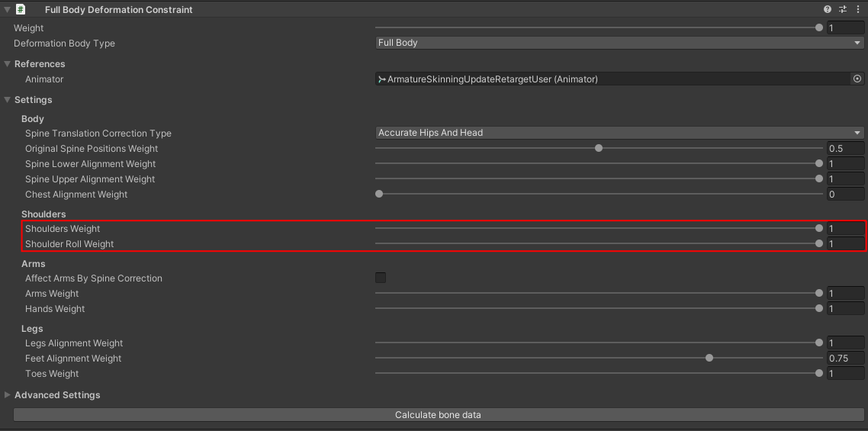868x431 pixels.
Task: Click Hands Weight value field
Action: [845, 309]
